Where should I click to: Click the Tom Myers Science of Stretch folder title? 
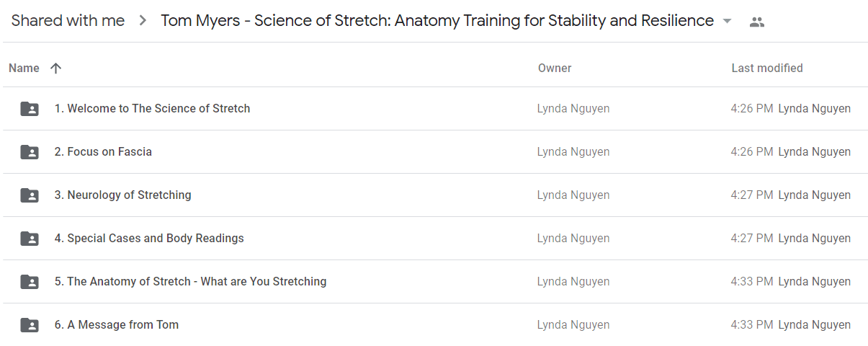437,21
